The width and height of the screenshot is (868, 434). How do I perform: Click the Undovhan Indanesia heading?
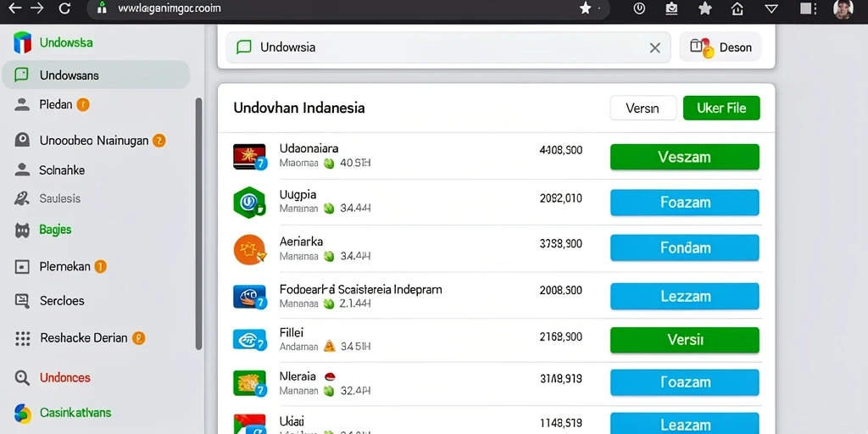coord(299,108)
